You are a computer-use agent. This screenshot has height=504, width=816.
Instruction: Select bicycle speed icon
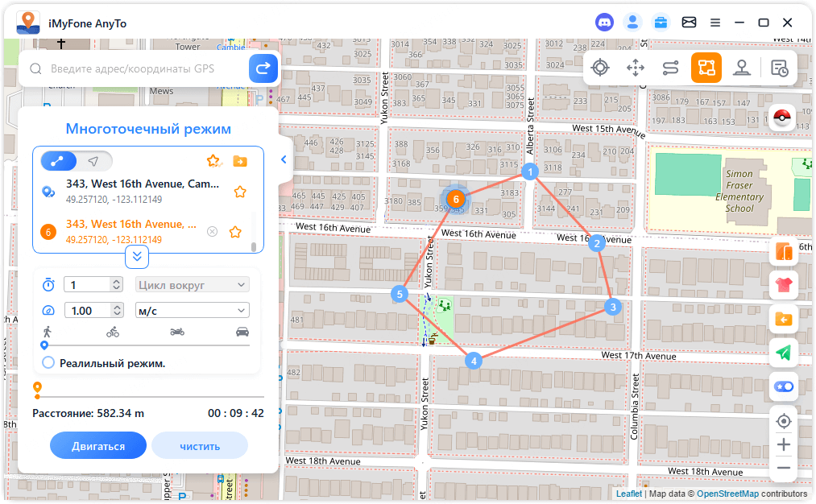[113, 332]
